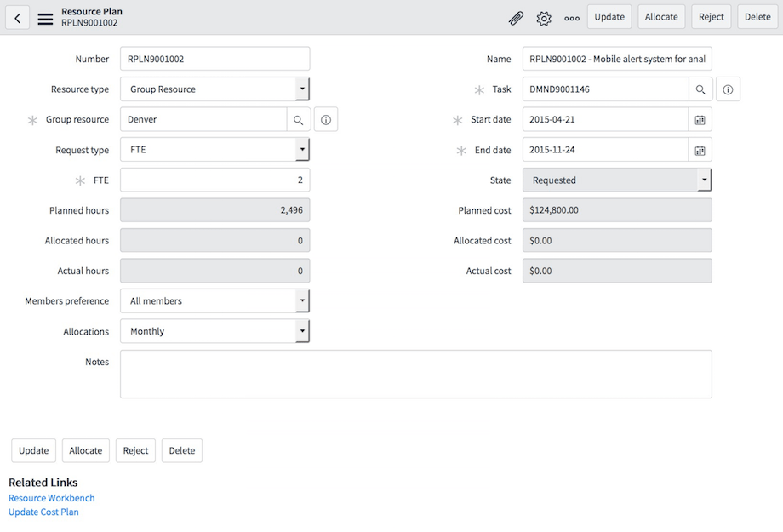This screenshot has width=783, height=532.
Task: Open the Members preference dropdown
Action: click(x=304, y=300)
